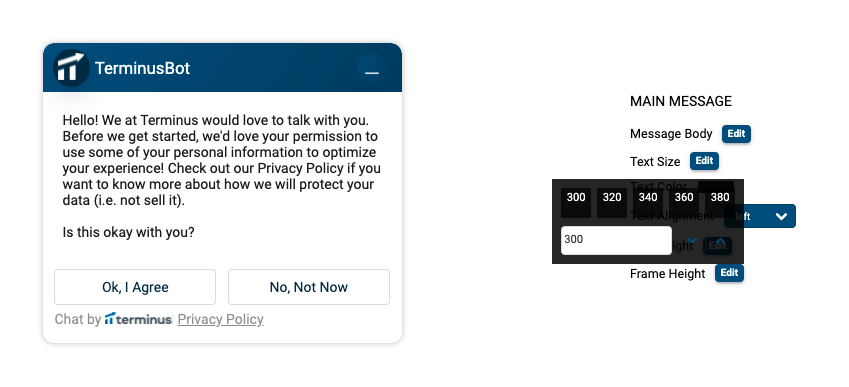Click the TerminusBot header title
This screenshot has width=849, height=387.
142,68
